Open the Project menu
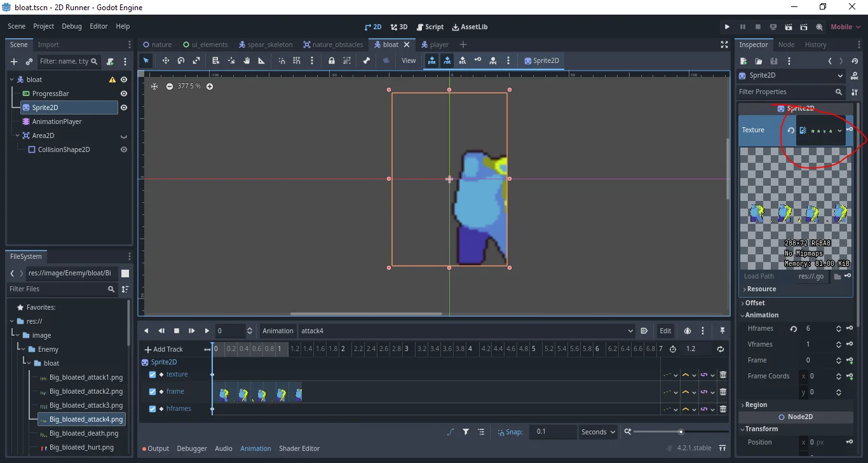This screenshot has width=868, height=463. 43,26
